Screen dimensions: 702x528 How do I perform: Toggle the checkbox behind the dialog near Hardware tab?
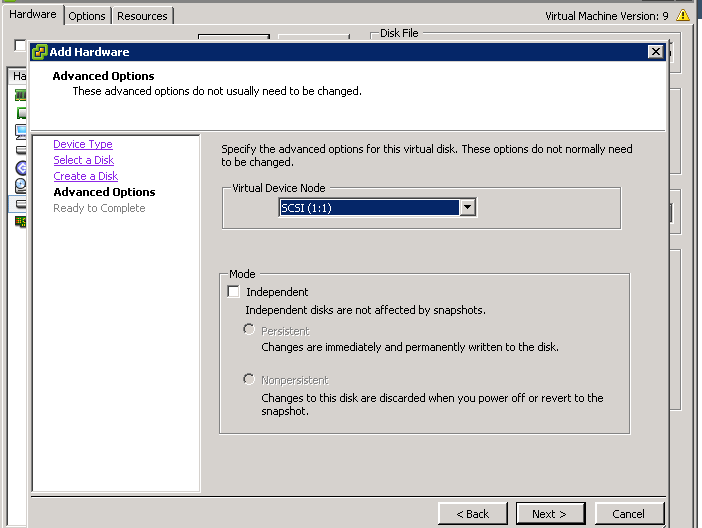coord(20,45)
